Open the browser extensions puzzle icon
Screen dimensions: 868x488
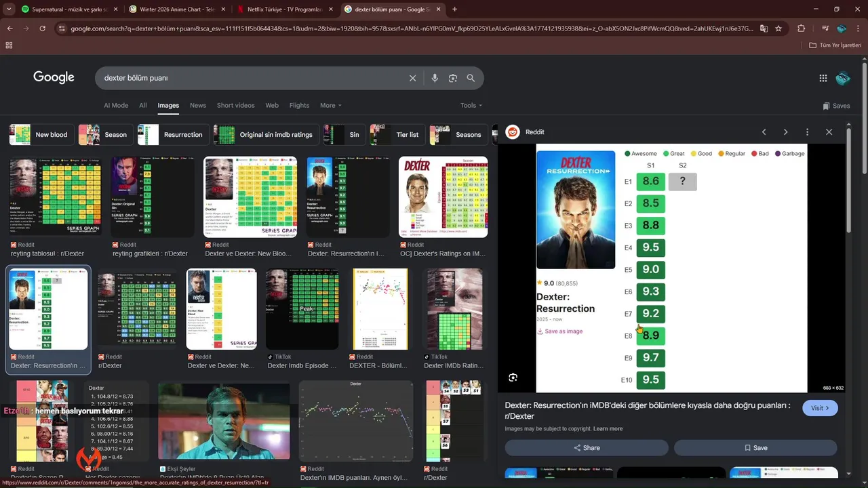802,28
